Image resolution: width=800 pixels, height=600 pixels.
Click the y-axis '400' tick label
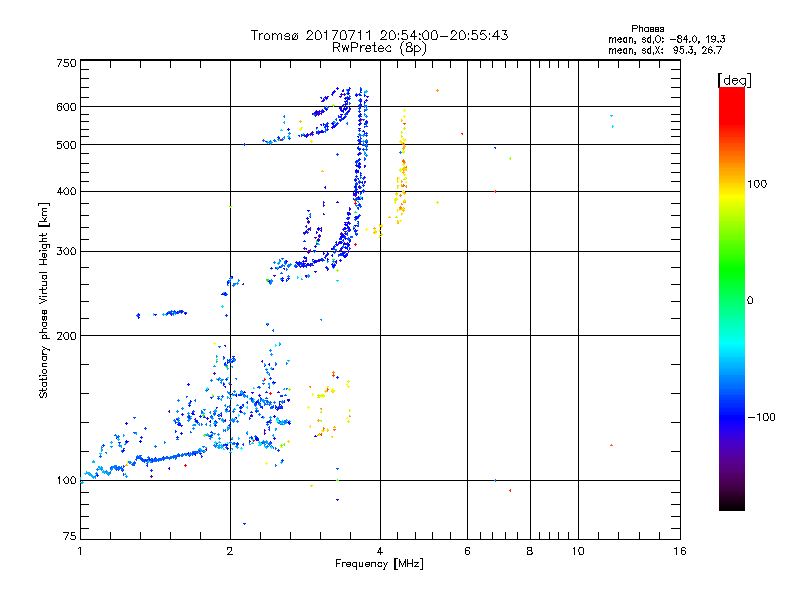(66, 191)
